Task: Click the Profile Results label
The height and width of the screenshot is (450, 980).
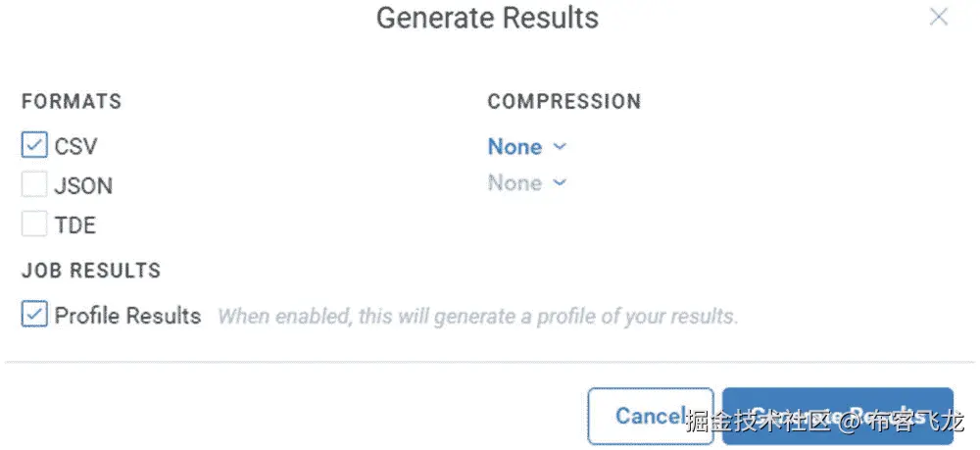Action: (x=127, y=316)
